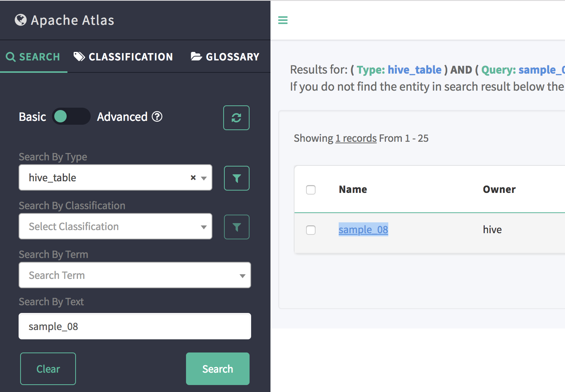The width and height of the screenshot is (565, 392).
Task: Expand the Search By Type dropdown arrow
Action: click(204, 178)
